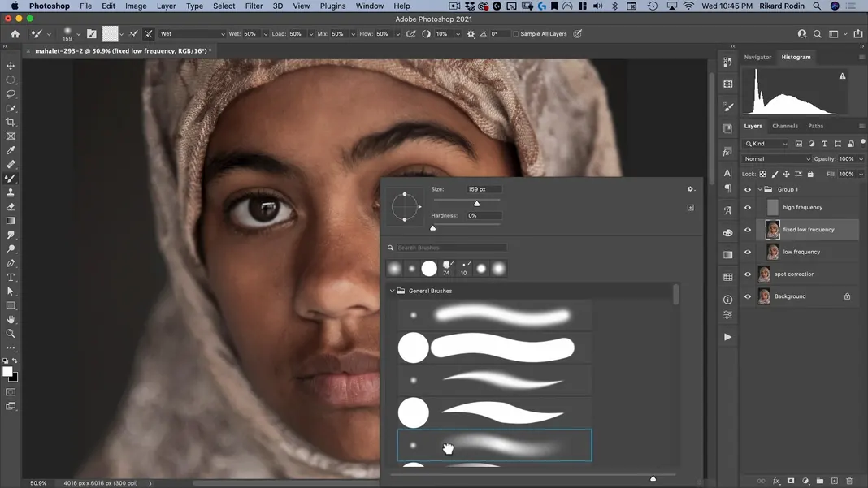The image size is (868, 488).
Task: Open Photoshop search in options bar
Action: click(817, 34)
